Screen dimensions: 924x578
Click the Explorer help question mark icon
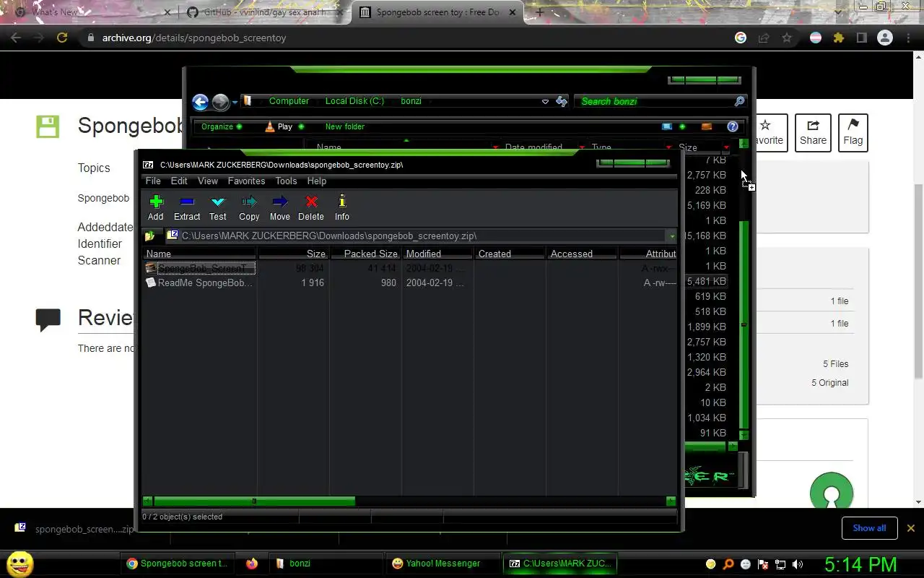tap(732, 126)
